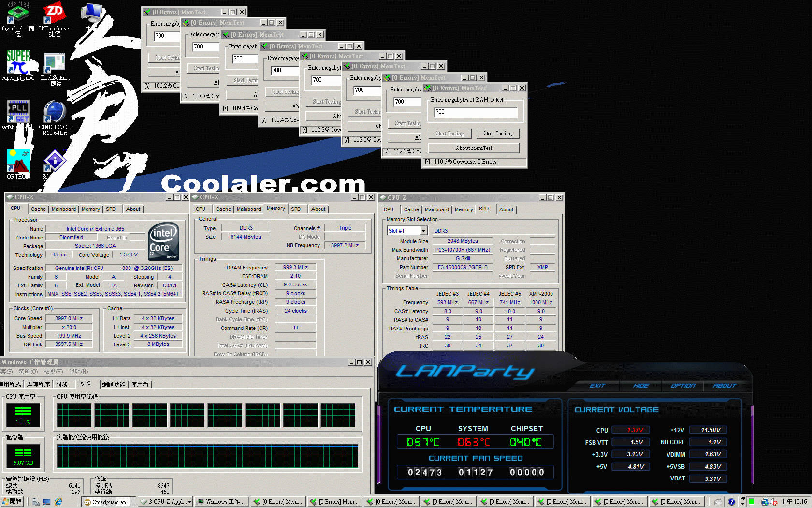Open the 網路功能 tab in Task Manager
This screenshot has height=508, width=812.
114,384
